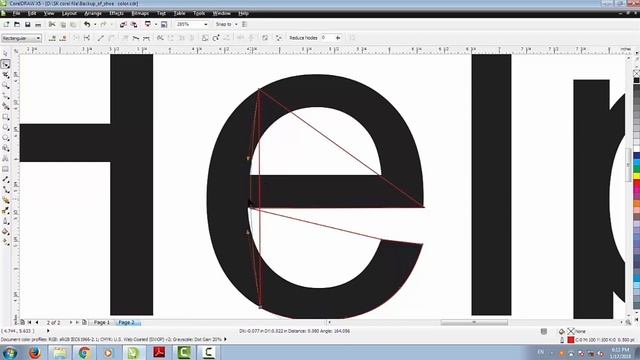Expand the Application launcher dropdown arrow

click(156, 24)
